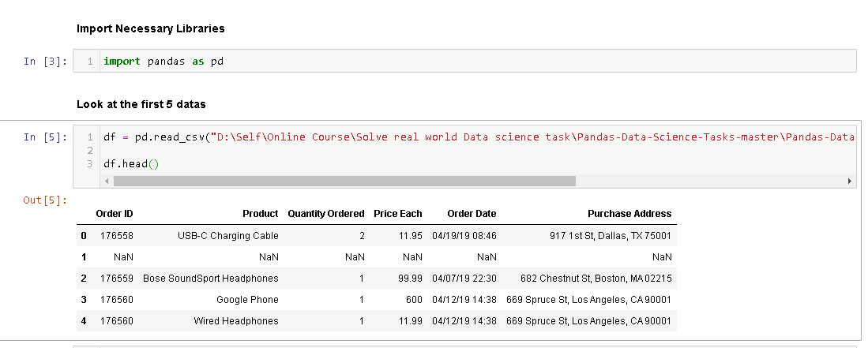
Task: Click the Bose SoundSport Headphones cell
Action: point(211,279)
